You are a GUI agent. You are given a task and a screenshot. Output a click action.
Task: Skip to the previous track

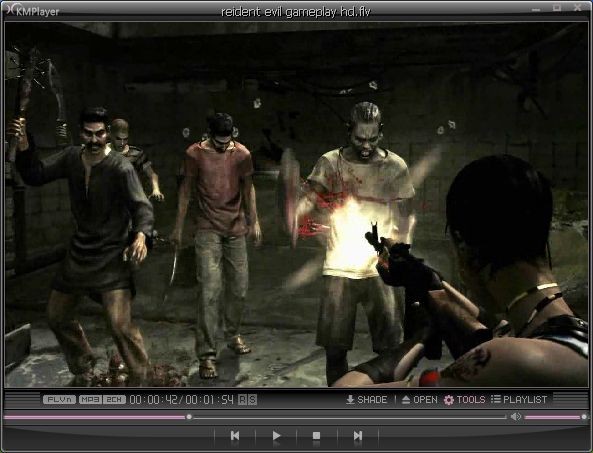point(235,436)
